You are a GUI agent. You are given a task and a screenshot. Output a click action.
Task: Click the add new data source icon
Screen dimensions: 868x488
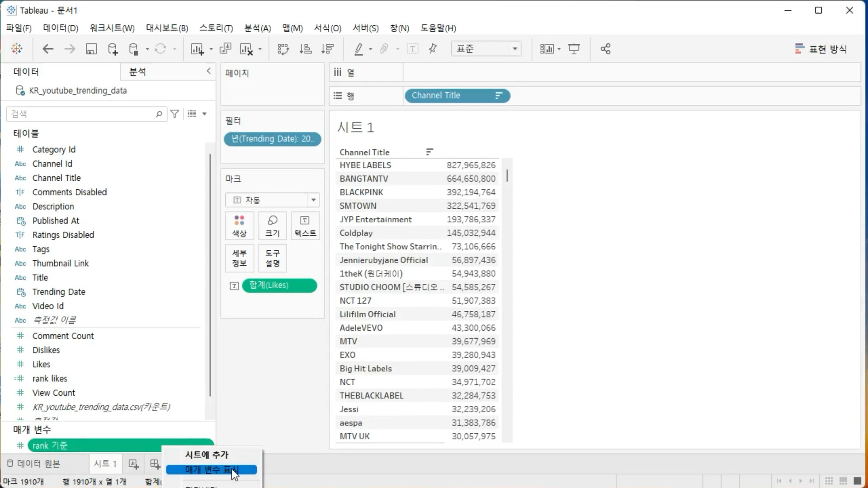(x=113, y=49)
